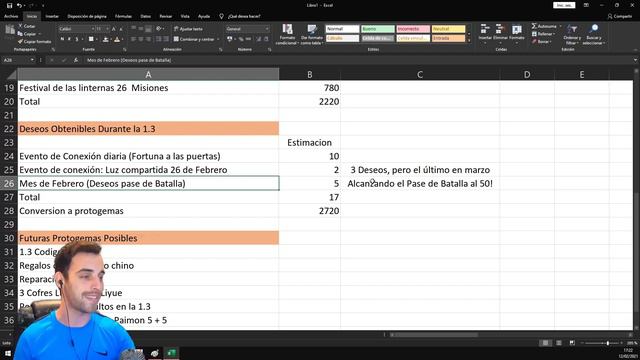Increase font size with large A
Screen dimensions: 640x360
114,29
